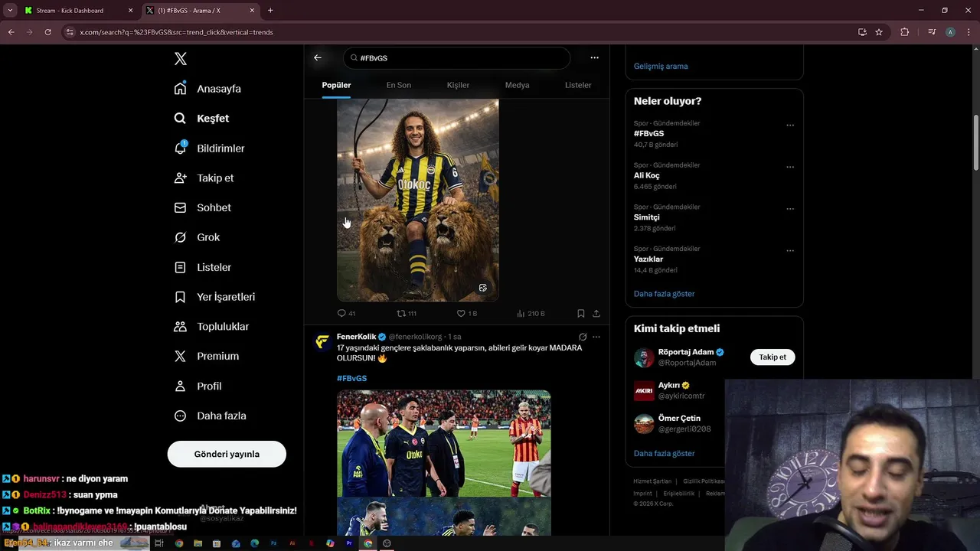This screenshot has width=980, height=551.
Task: Open Ali Koç trending topic
Action: (646, 175)
